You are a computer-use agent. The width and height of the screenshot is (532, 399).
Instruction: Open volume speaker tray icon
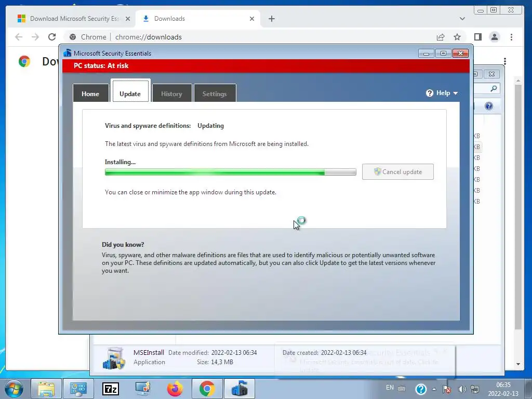pos(462,389)
